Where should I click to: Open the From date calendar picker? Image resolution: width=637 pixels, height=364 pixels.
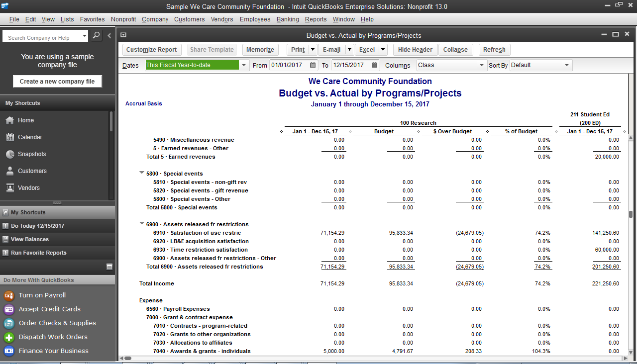coord(313,65)
